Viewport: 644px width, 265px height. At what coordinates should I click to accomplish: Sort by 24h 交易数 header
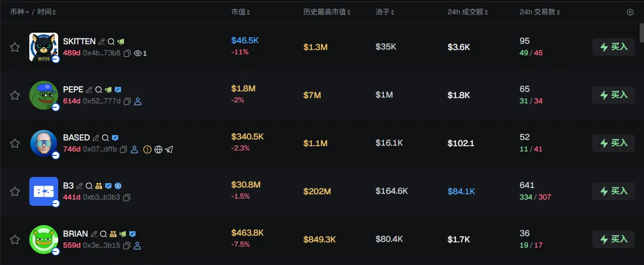point(540,12)
